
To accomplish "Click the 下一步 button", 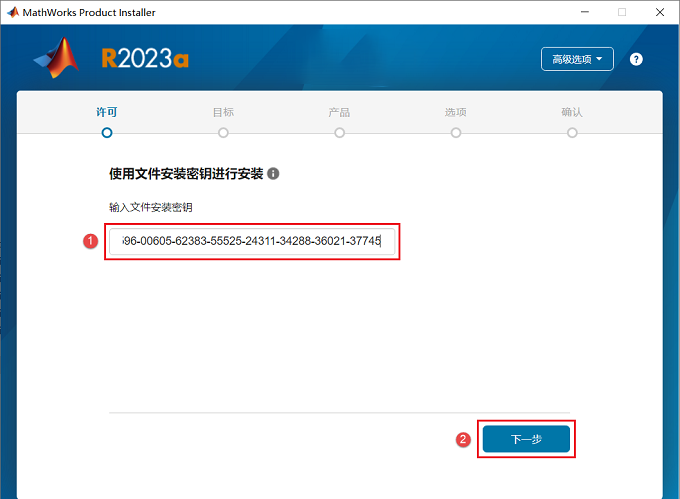I will tap(526, 439).
